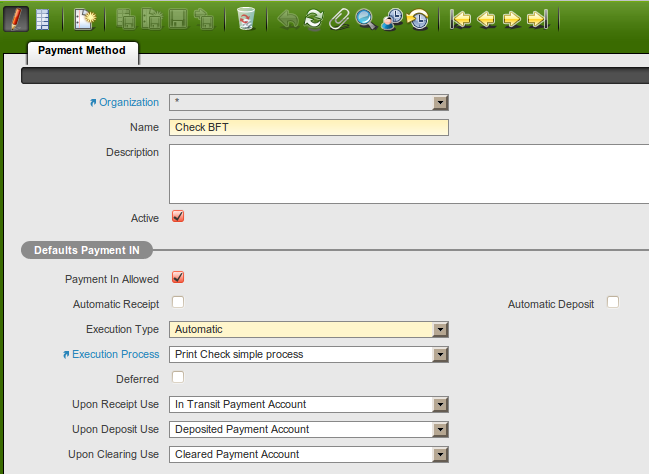Collapse the Defaults Payment IN section
The height and width of the screenshot is (474, 649).
pos(87,250)
